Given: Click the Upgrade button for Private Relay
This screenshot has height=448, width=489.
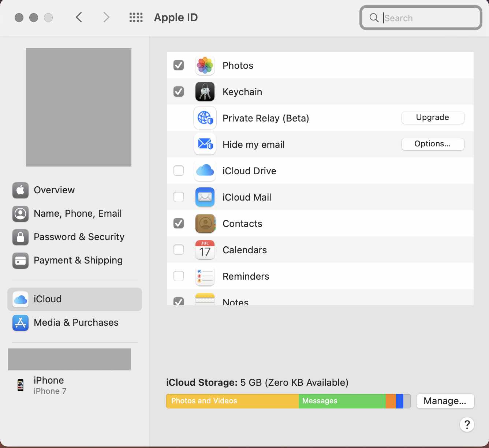Looking at the screenshot, I should coord(433,118).
